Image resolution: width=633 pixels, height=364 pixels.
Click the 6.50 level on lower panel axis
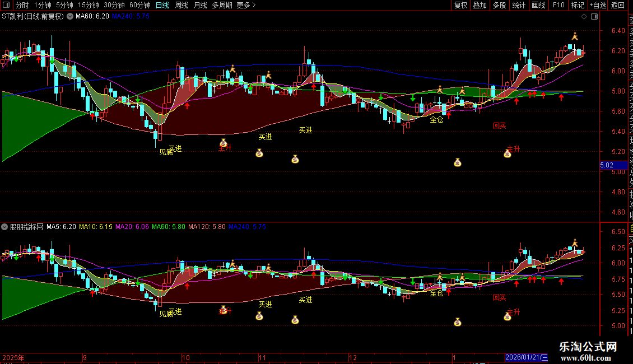pos(618,232)
